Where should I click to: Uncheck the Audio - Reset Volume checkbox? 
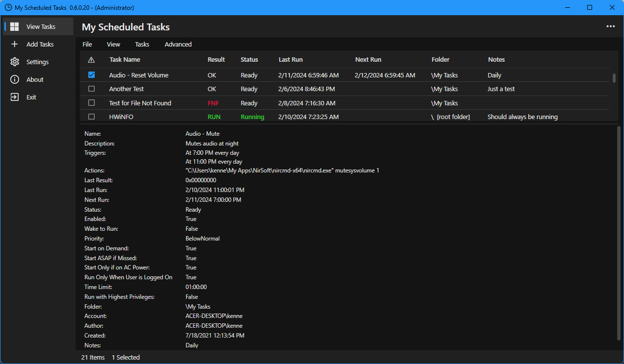pyautogui.click(x=91, y=75)
